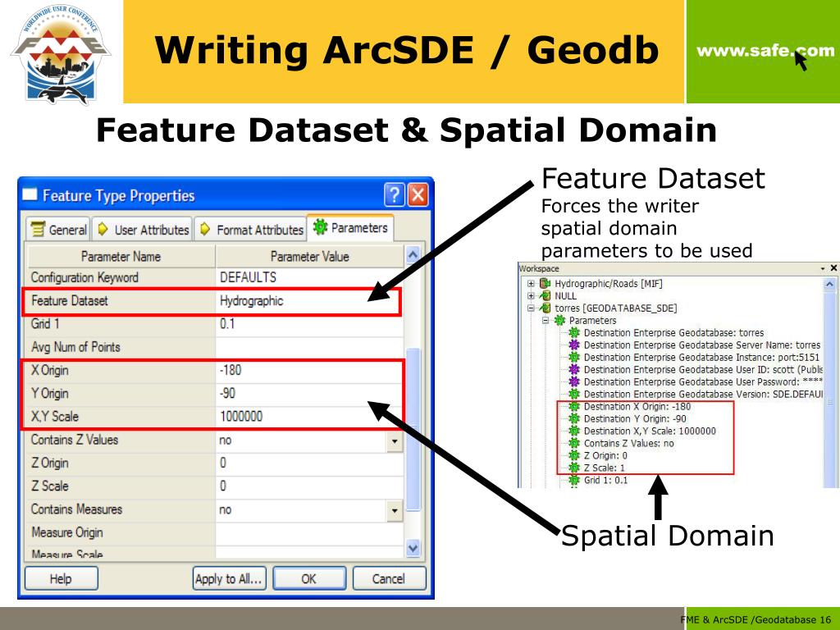Click the Workspace Parameters node gear icon
Viewport: 840px width, 630px height.
click(x=559, y=321)
